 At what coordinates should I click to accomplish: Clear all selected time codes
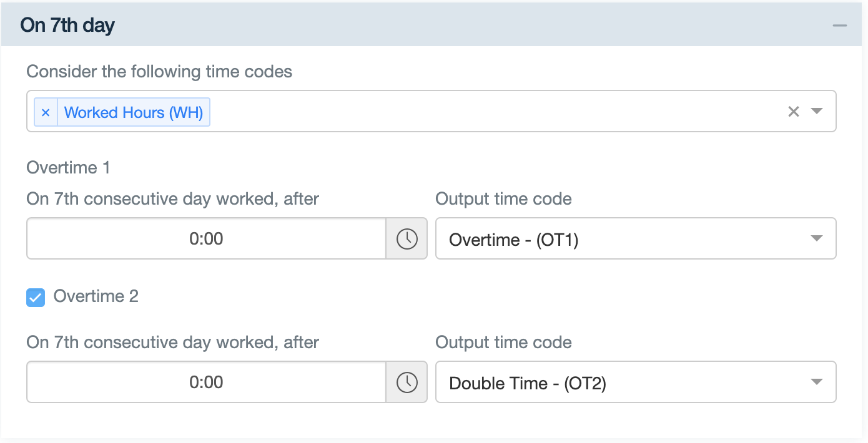pyautogui.click(x=794, y=112)
